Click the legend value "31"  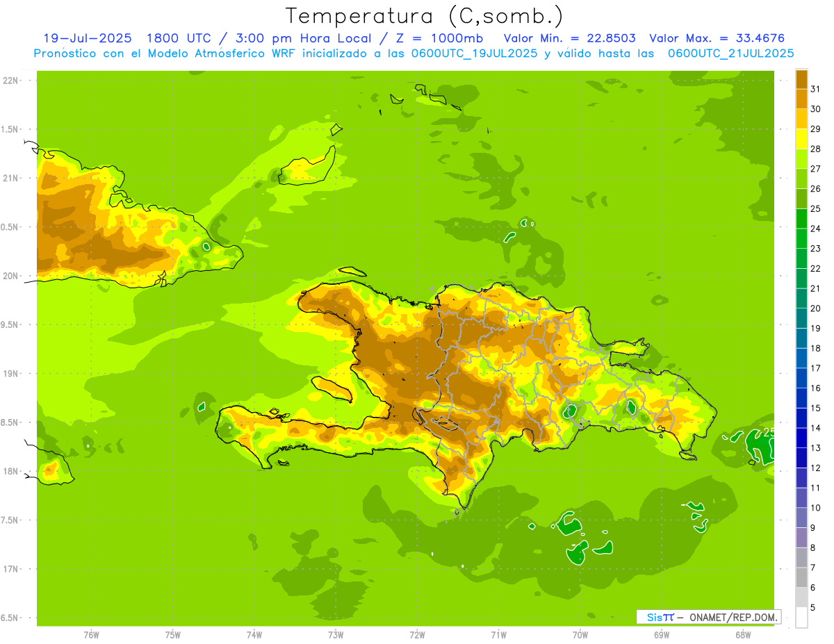(x=816, y=88)
